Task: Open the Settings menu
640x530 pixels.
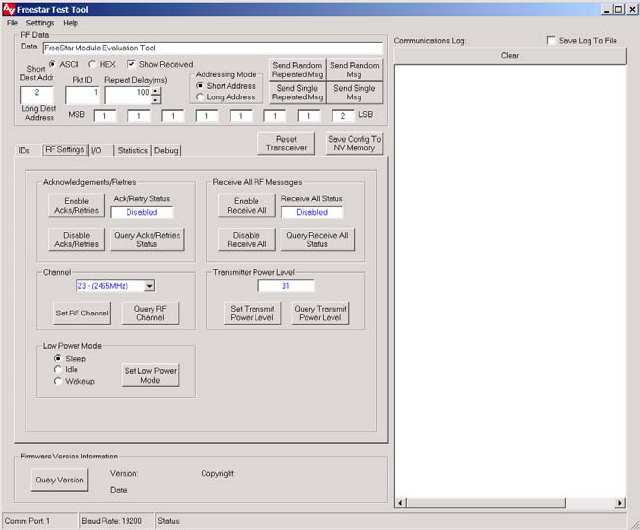Action: (x=40, y=22)
